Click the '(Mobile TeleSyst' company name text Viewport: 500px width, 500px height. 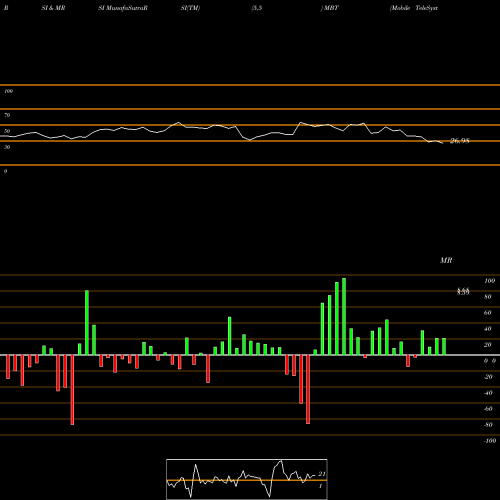click(x=414, y=8)
